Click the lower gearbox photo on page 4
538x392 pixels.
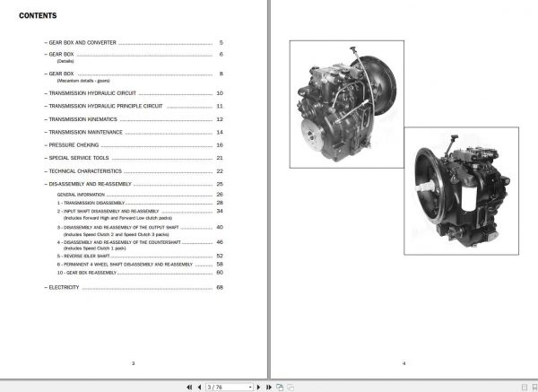pos(462,191)
